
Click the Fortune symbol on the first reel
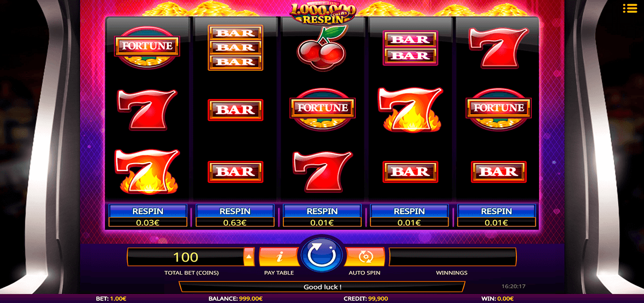[147, 46]
